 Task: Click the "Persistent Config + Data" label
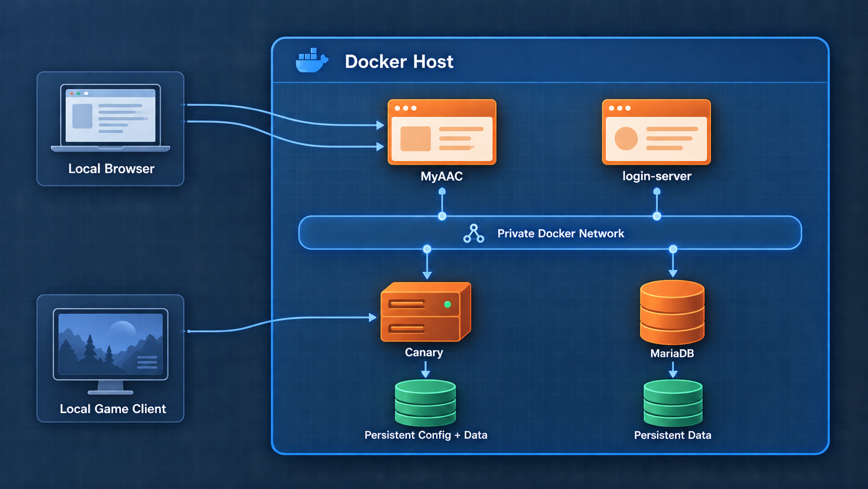coord(426,435)
